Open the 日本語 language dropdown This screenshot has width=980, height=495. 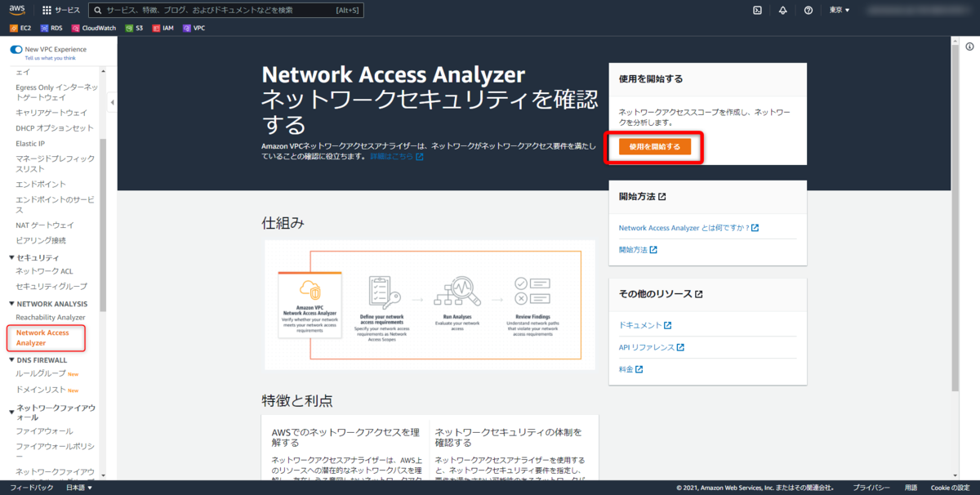(78, 488)
